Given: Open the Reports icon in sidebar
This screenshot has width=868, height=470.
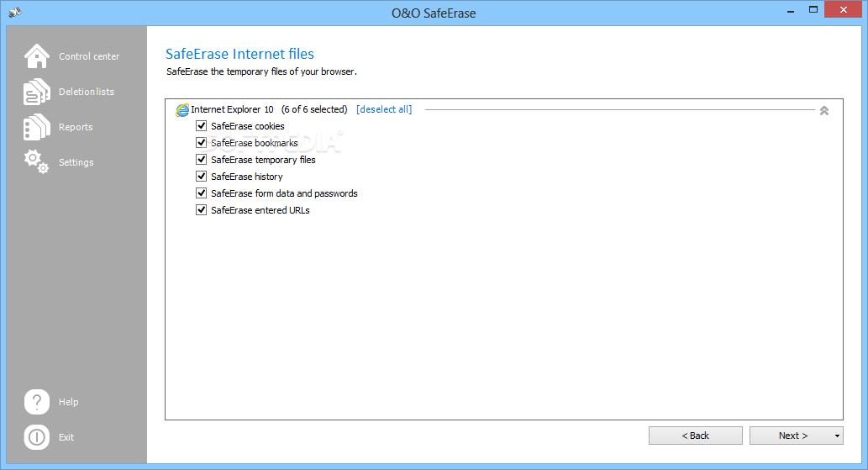Looking at the screenshot, I should (36, 127).
